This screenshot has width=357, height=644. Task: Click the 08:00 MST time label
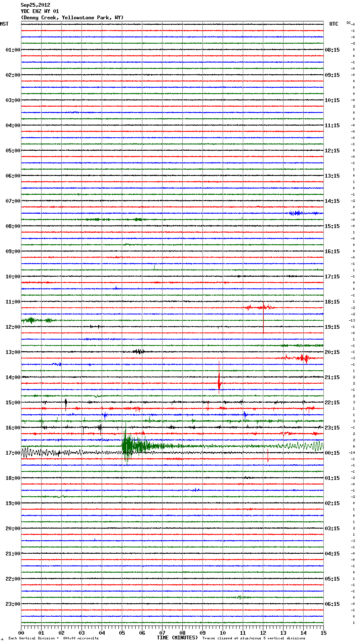click(x=13, y=226)
